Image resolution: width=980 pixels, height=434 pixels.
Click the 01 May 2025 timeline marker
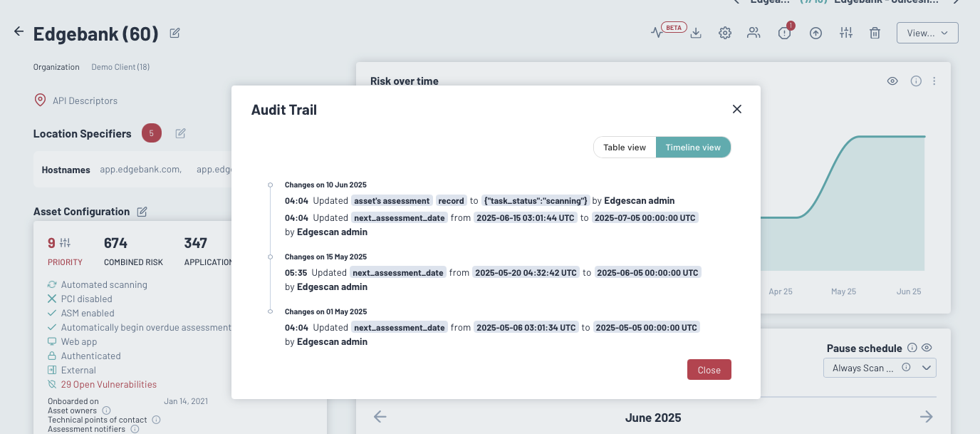click(x=270, y=311)
